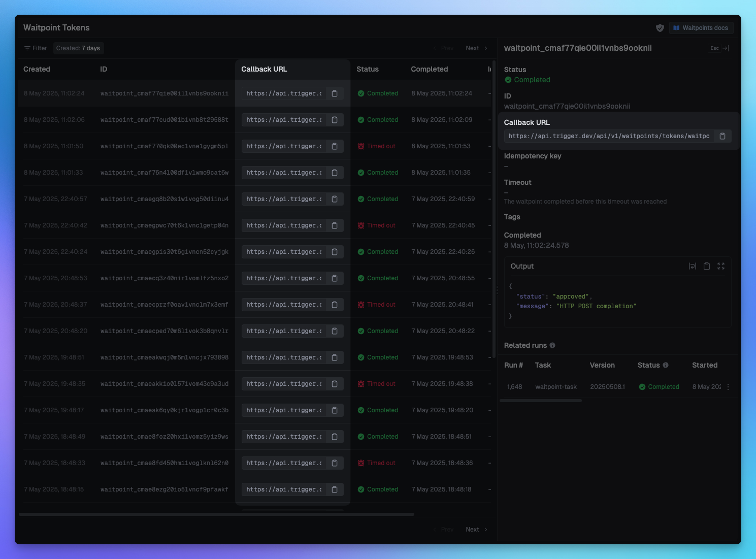
Task: Click the ID column header
Action: click(104, 69)
